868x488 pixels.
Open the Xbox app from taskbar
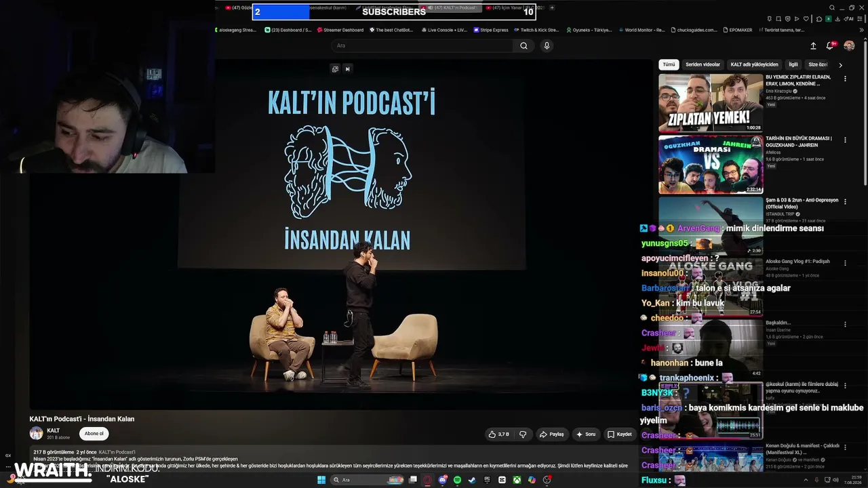click(x=517, y=480)
